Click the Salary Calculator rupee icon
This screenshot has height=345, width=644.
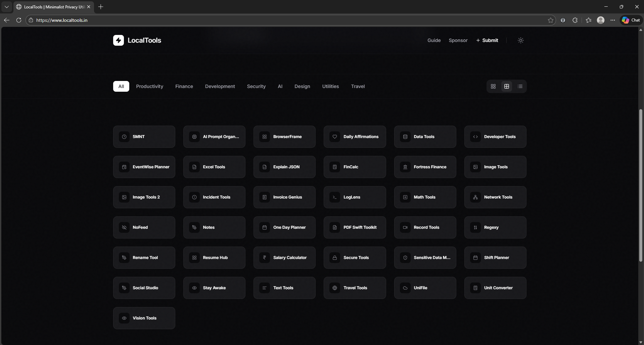(x=264, y=257)
